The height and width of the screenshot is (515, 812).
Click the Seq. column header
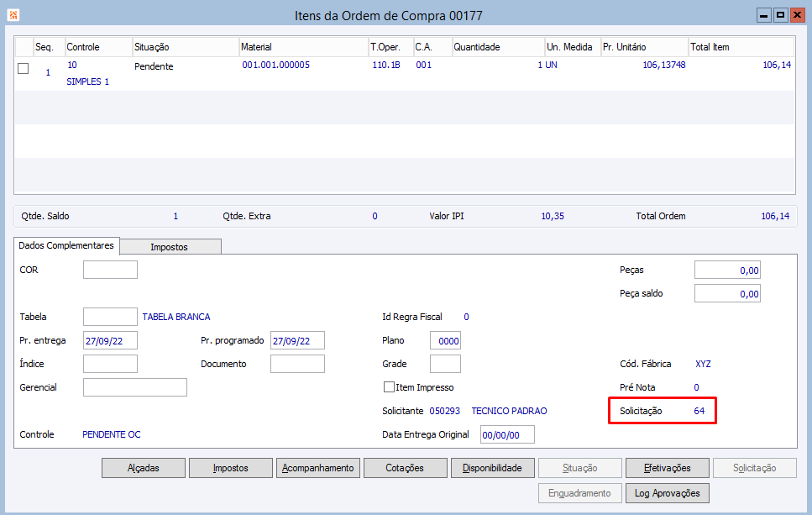(50, 47)
